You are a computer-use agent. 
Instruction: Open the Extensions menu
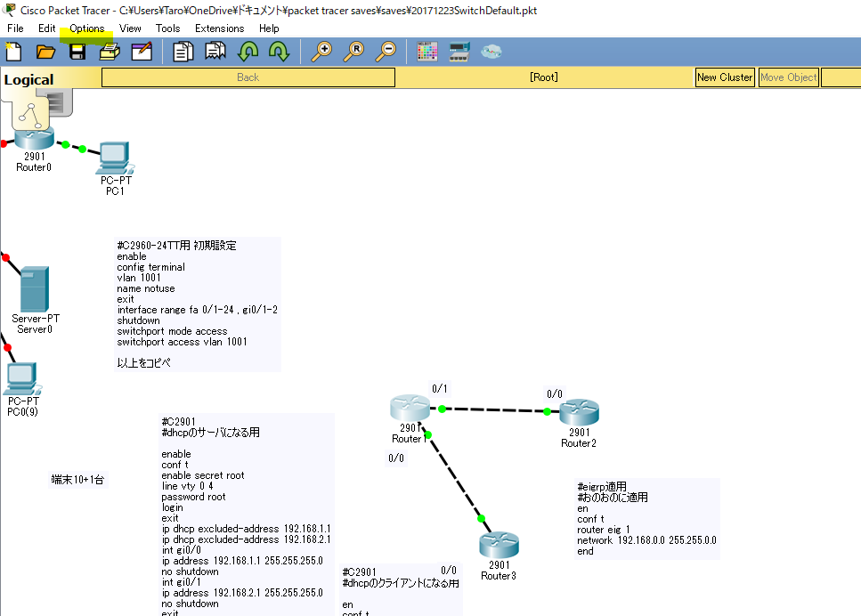tap(219, 28)
